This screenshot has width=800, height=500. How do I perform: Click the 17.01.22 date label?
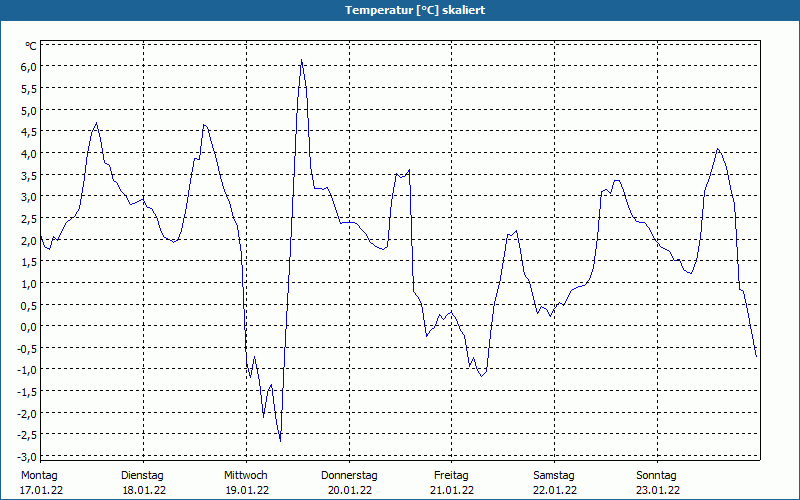(41, 491)
